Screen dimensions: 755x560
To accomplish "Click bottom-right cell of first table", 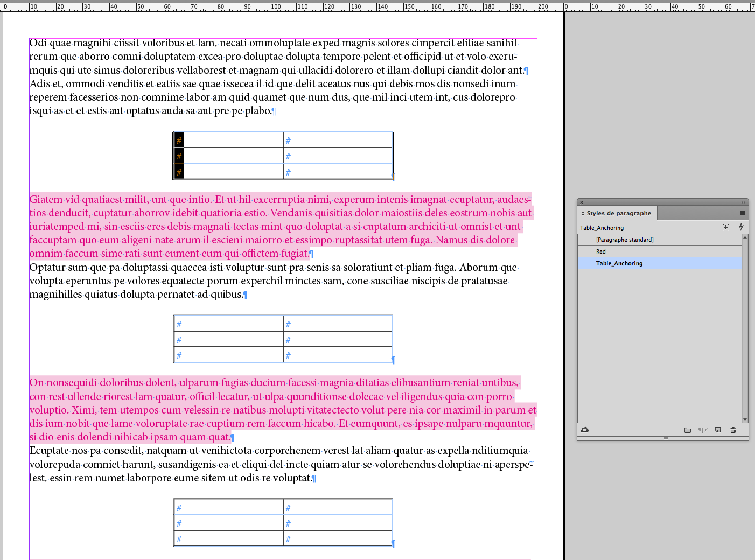I will point(338,172).
